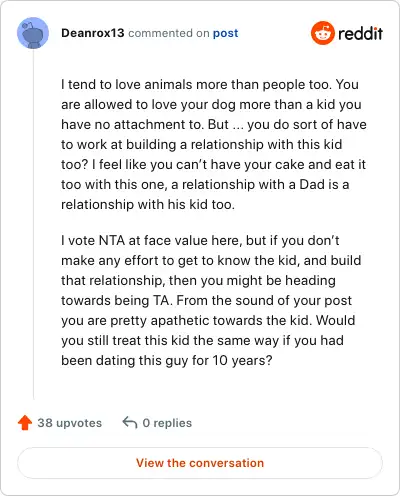Click the 'I tend to love animals' sentence
This screenshot has width=400, height=496.
pos(196,84)
